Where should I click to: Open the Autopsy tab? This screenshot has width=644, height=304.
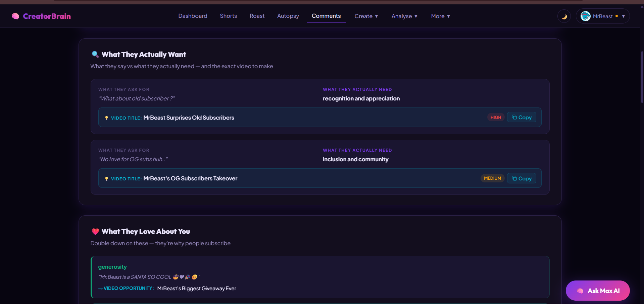click(288, 16)
